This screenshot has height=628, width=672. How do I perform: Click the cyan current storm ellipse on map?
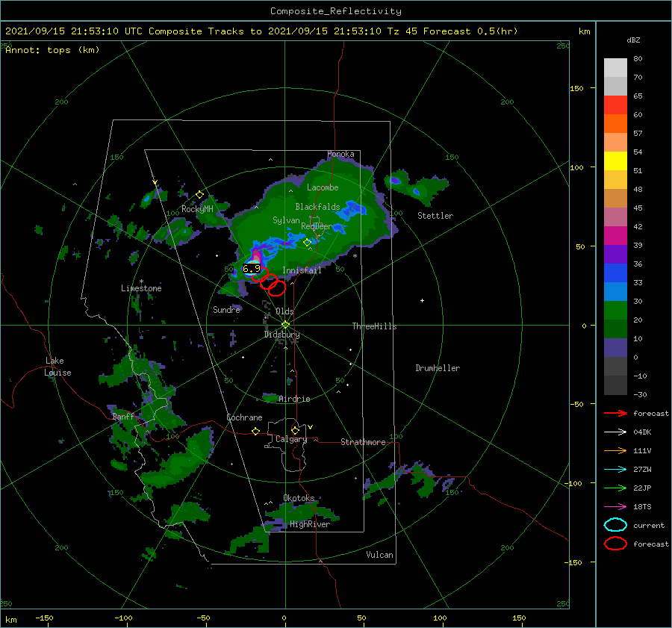click(x=252, y=268)
